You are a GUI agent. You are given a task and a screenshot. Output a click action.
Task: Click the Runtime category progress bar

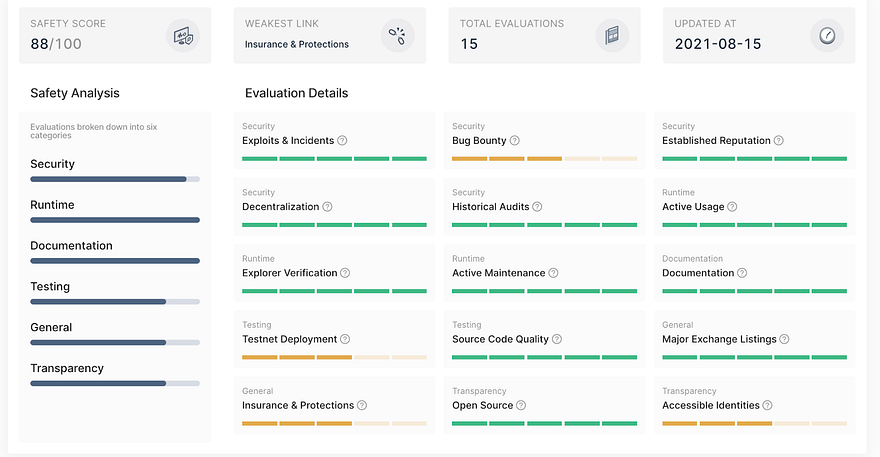pos(115,220)
